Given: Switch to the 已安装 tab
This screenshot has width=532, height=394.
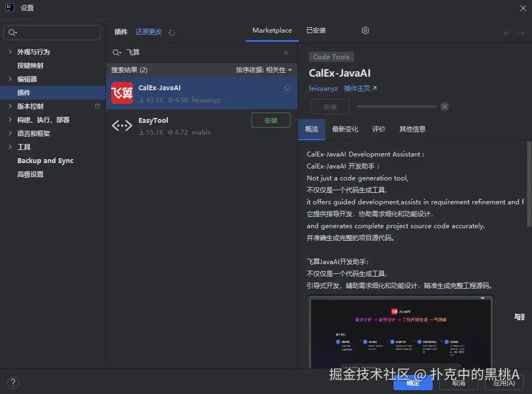Looking at the screenshot, I should click(316, 30).
